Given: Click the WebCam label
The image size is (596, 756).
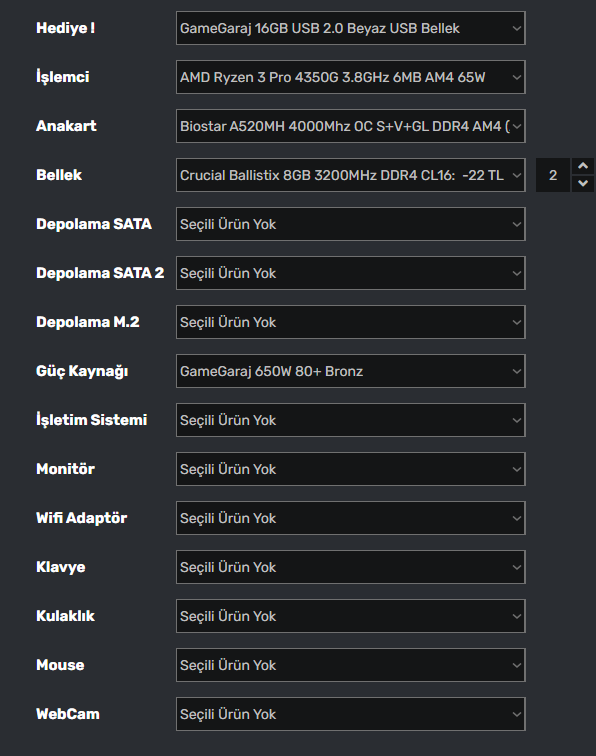Looking at the screenshot, I should click(68, 714).
